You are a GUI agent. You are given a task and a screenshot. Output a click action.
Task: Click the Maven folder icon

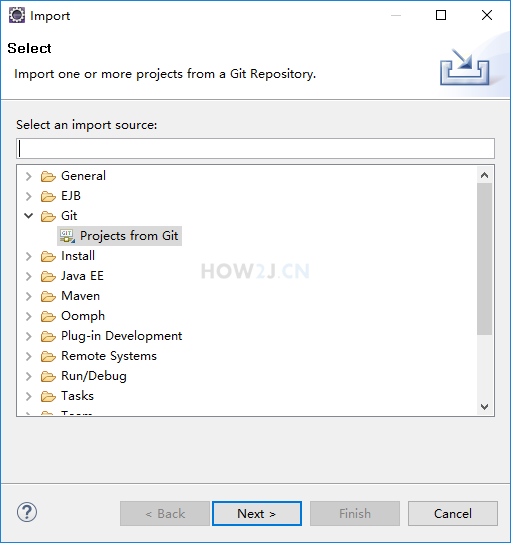pos(48,296)
